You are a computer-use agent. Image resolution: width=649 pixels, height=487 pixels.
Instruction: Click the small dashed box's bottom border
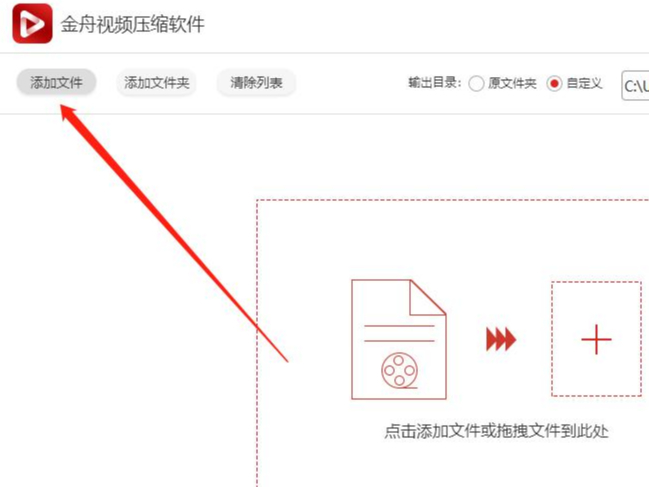pos(596,396)
